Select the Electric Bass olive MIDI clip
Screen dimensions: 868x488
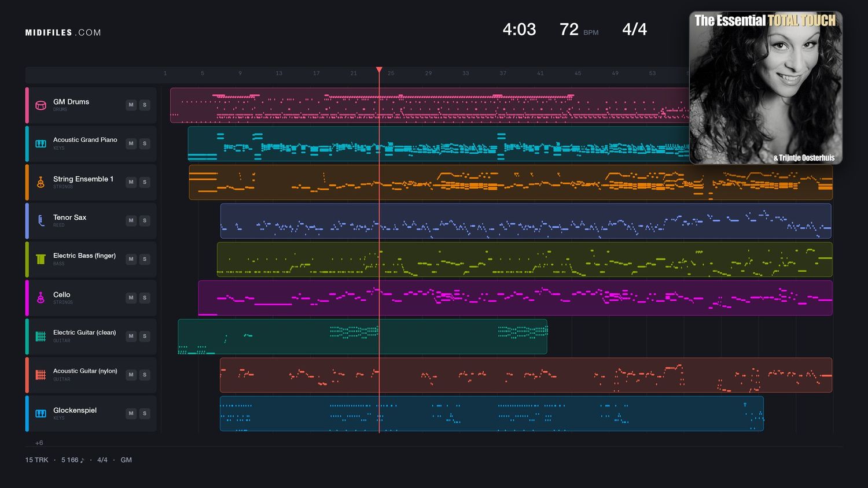[524, 259]
